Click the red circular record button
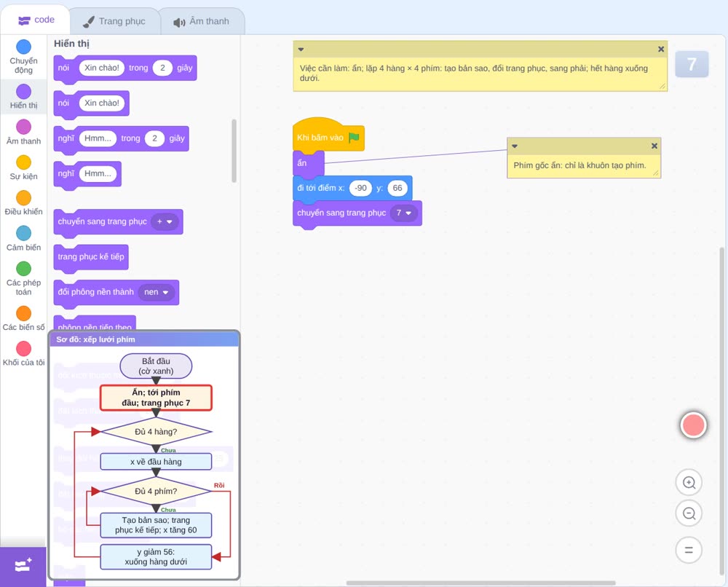Viewport: 728px width, 587px height. 693,425
